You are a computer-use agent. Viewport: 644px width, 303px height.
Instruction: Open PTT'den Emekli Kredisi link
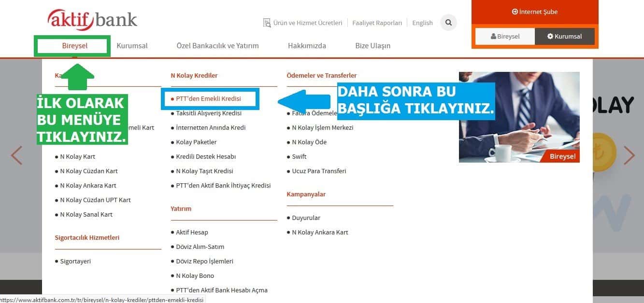tap(208, 98)
